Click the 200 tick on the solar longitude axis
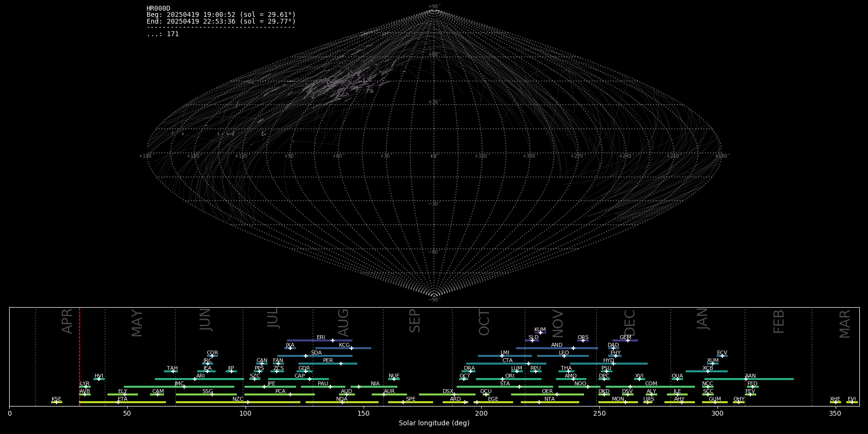Screen dimensions: 868x434 pyautogui.click(x=481, y=413)
